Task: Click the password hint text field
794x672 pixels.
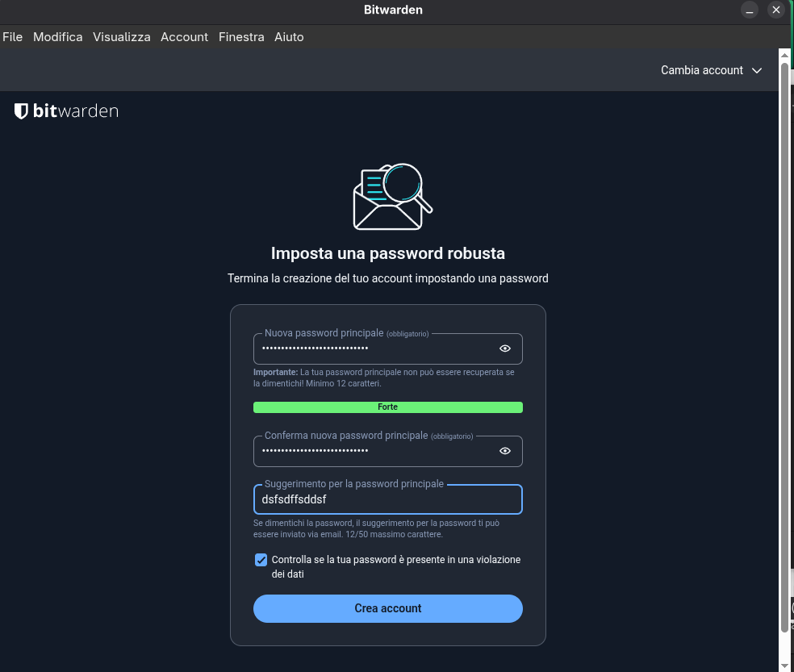Action: tap(387, 499)
